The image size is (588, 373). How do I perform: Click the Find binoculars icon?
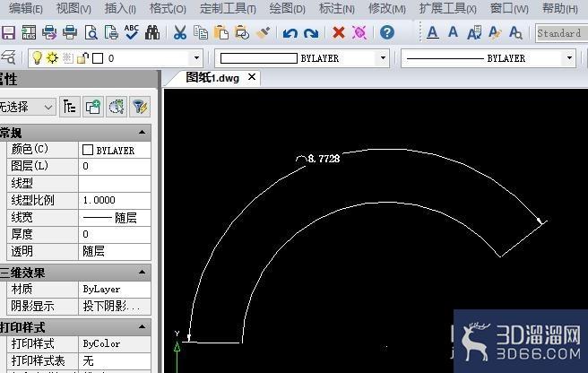coord(152,32)
